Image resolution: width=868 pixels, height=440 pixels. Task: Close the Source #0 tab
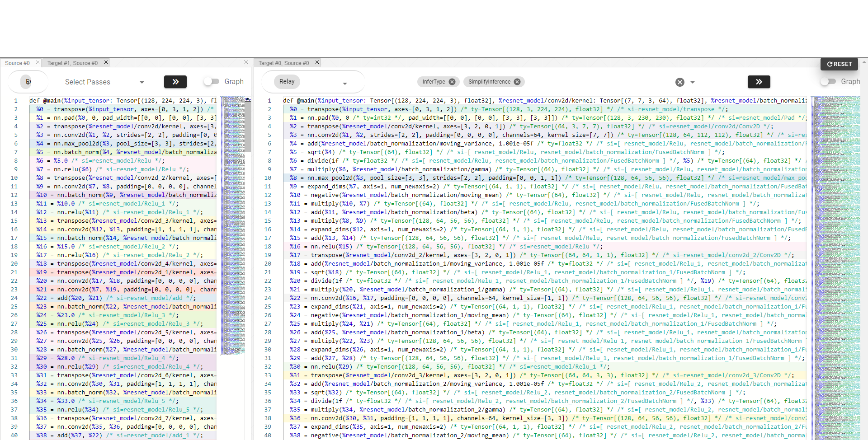[38, 62]
